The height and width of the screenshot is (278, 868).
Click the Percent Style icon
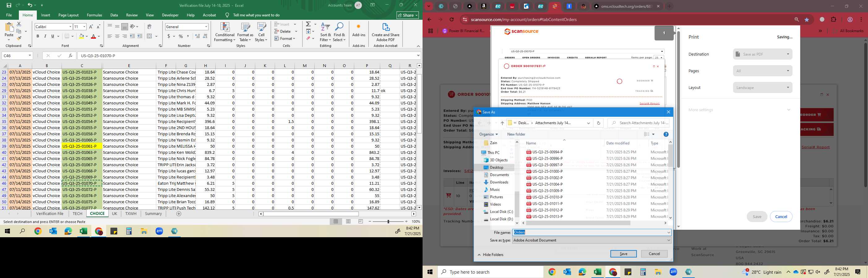[181, 36]
